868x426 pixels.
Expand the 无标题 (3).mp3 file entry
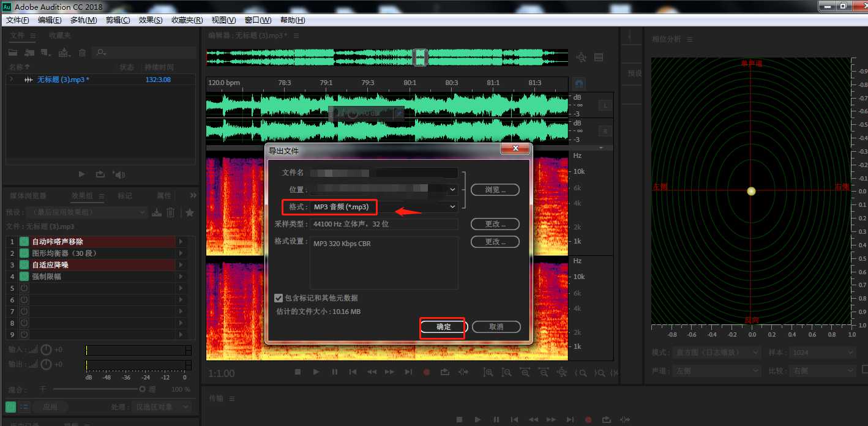tap(11, 80)
